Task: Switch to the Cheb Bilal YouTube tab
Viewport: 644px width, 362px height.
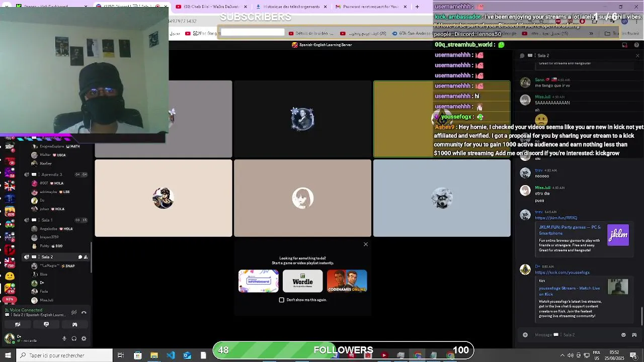Action: (211, 7)
